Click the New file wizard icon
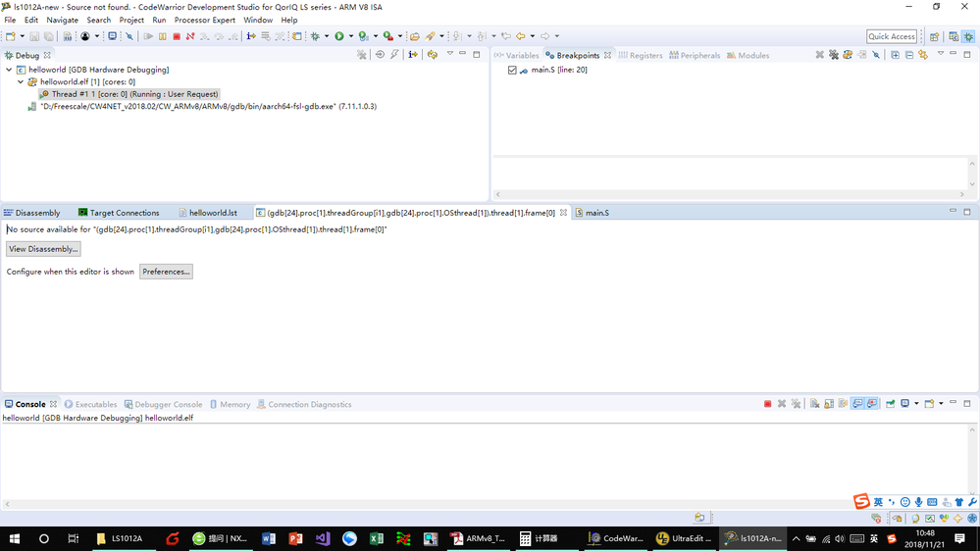Screen dimensions: 980x551 [11, 36]
